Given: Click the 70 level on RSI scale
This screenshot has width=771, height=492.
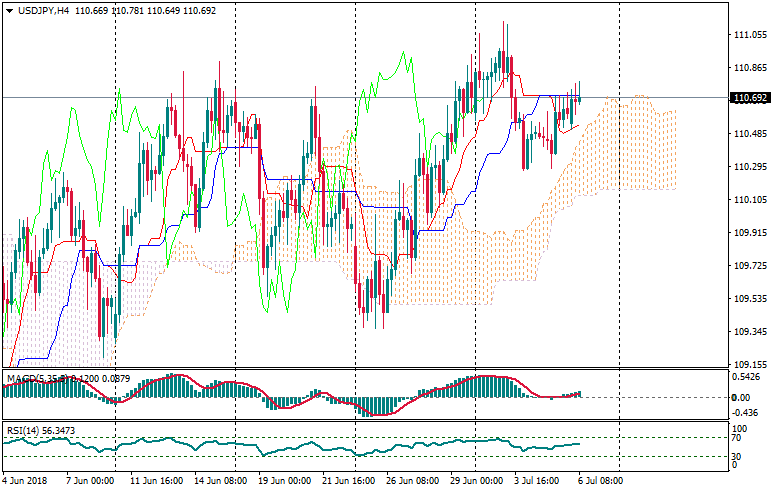Looking at the screenshot, I should 738,438.
